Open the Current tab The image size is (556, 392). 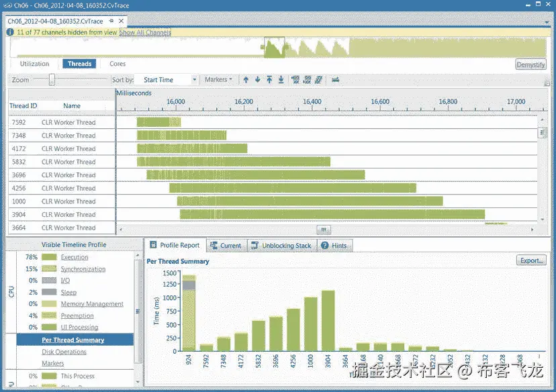[226, 245]
